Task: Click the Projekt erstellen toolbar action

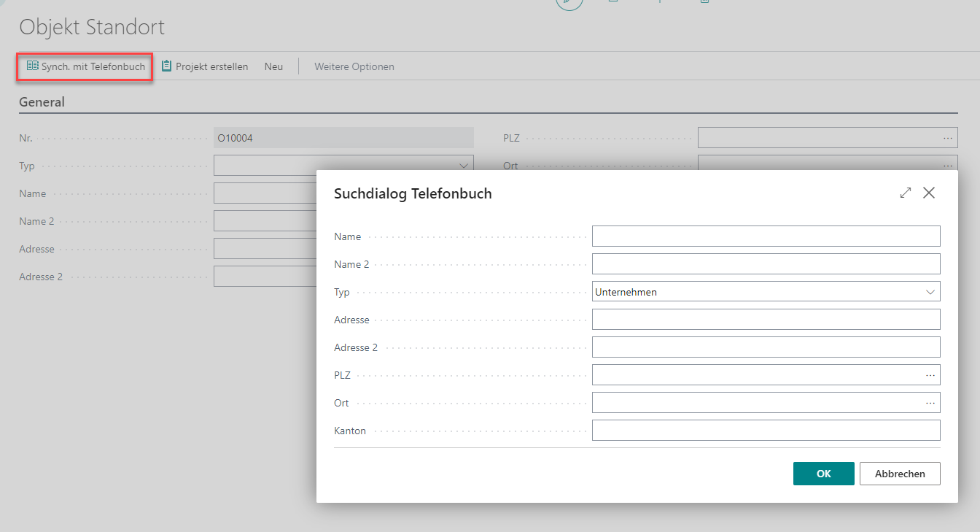Action: (x=204, y=66)
